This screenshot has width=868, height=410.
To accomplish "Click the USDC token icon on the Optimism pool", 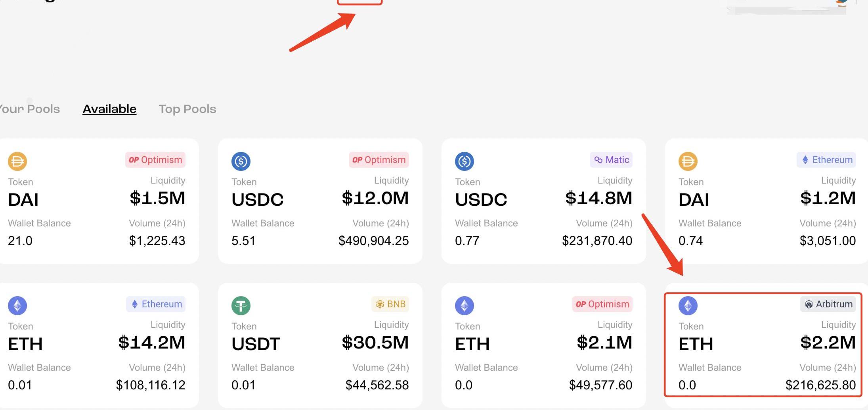I will coord(241,161).
